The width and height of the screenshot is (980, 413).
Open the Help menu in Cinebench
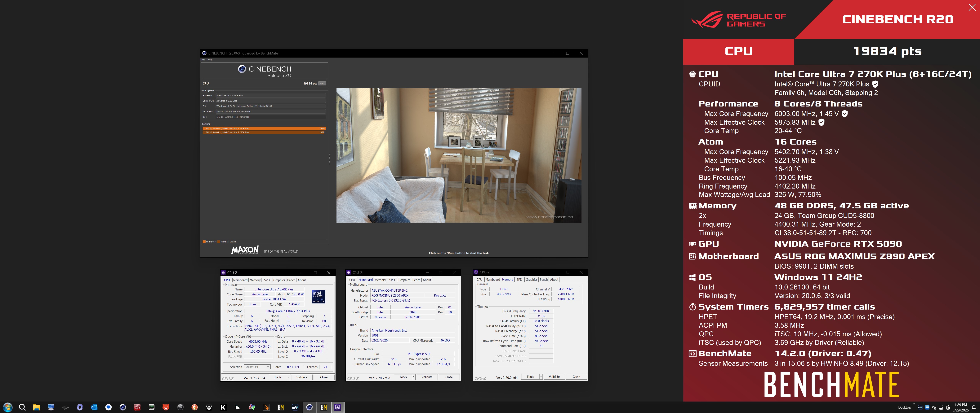pyautogui.click(x=210, y=60)
